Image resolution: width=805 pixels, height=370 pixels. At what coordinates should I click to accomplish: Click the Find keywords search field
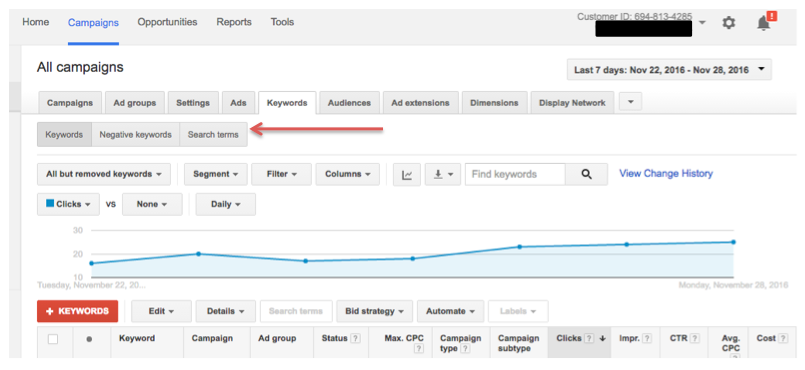(515, 174)
